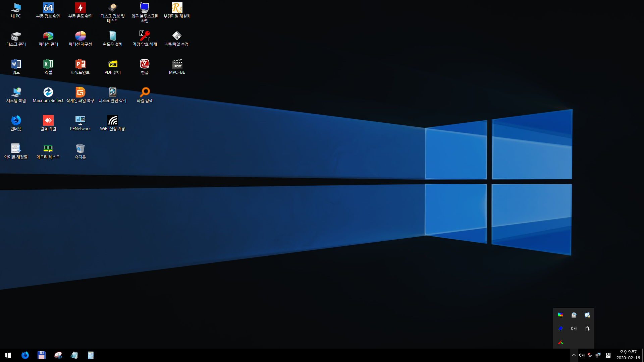Open 부팅파일 수정 icon

pyautogui.click(x=177, y=39)
